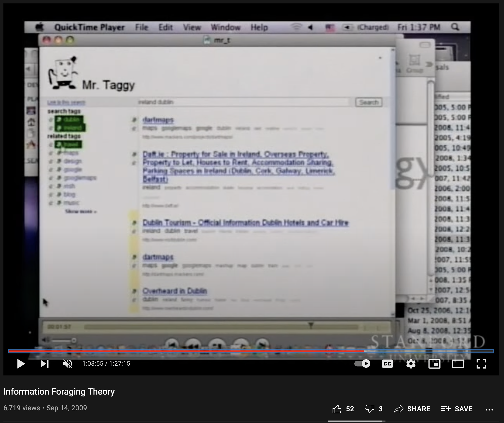This screenshot has width=504, height=423.
Task: Seek using the red progress bar
Action: click(x=186, y=351)
